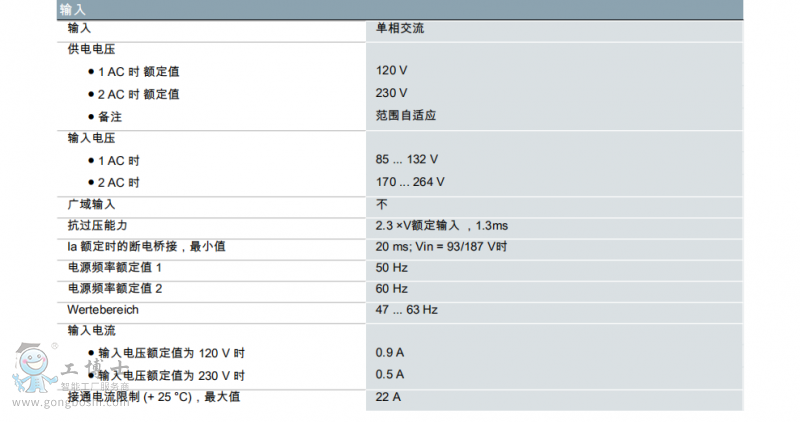Click the 50 Hz frequency value
This screenshot has height=422, width=800.
[x=391, y=268]
